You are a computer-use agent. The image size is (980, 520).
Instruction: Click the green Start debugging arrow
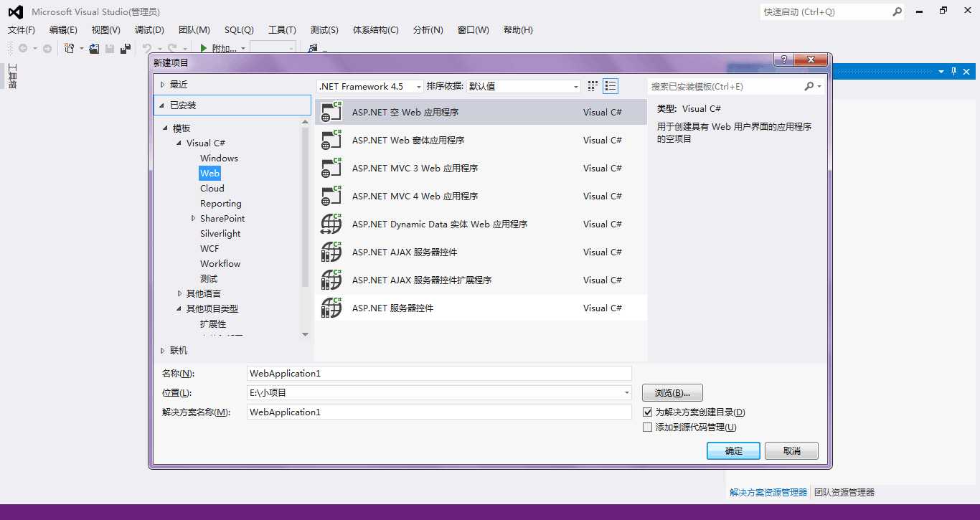(204, 48)
